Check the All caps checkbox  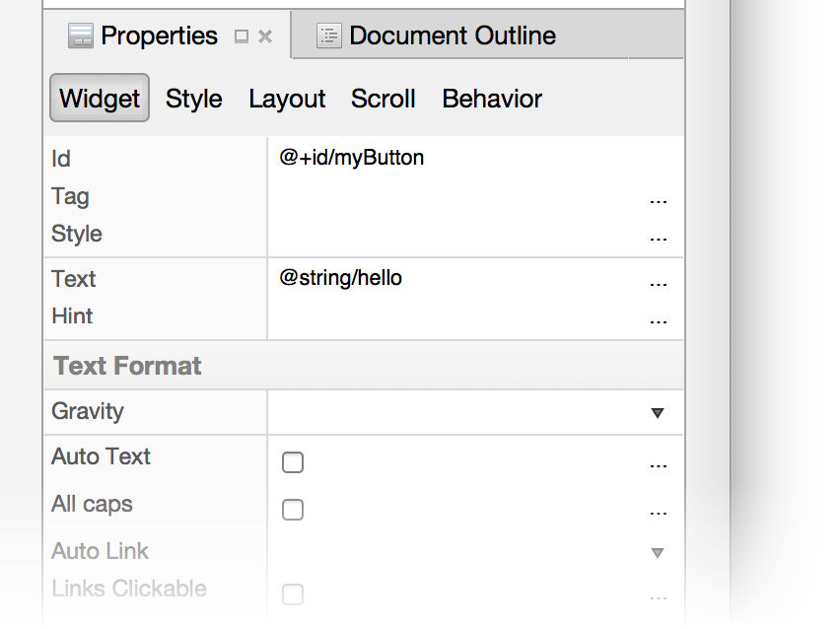(x=292, y=510)
